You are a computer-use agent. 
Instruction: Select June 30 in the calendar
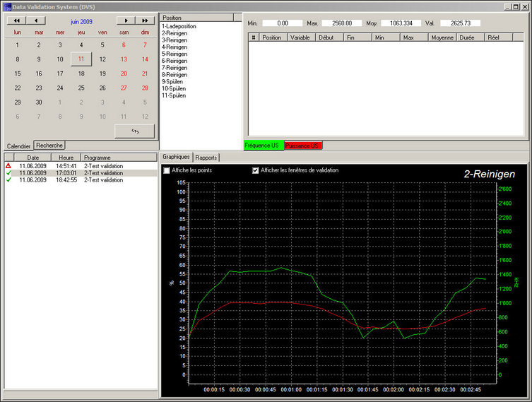tap(39, 102)
